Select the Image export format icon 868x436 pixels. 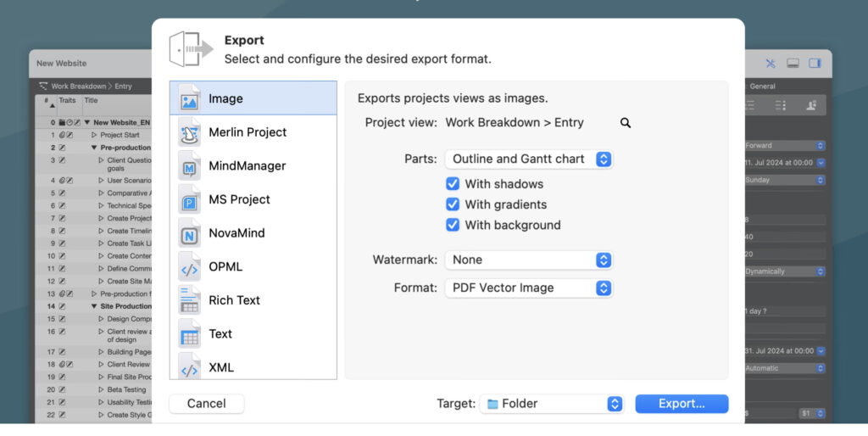click(x=190, y=99)
